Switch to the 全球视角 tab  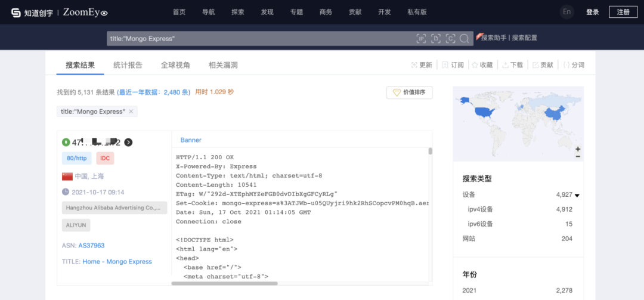[175, 65]
